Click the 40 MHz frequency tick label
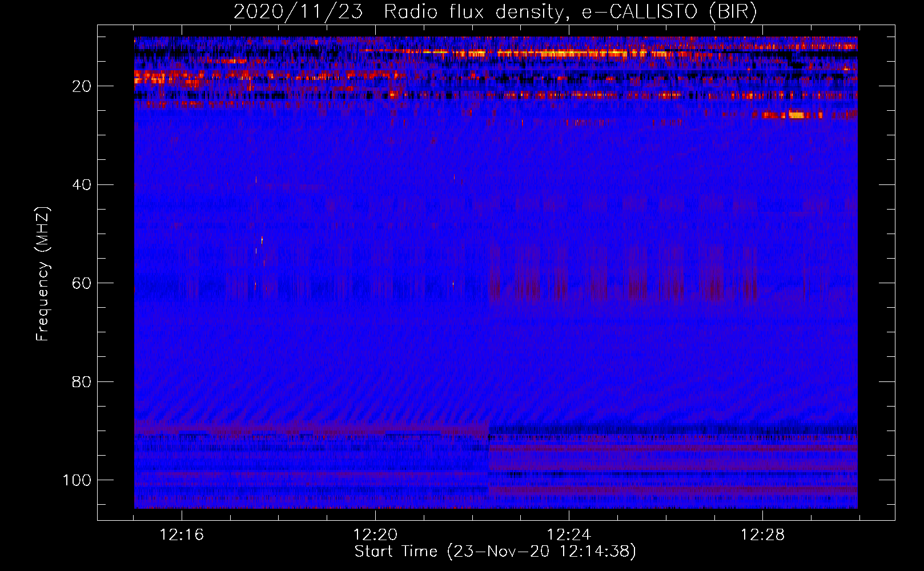 click(82, 185)
